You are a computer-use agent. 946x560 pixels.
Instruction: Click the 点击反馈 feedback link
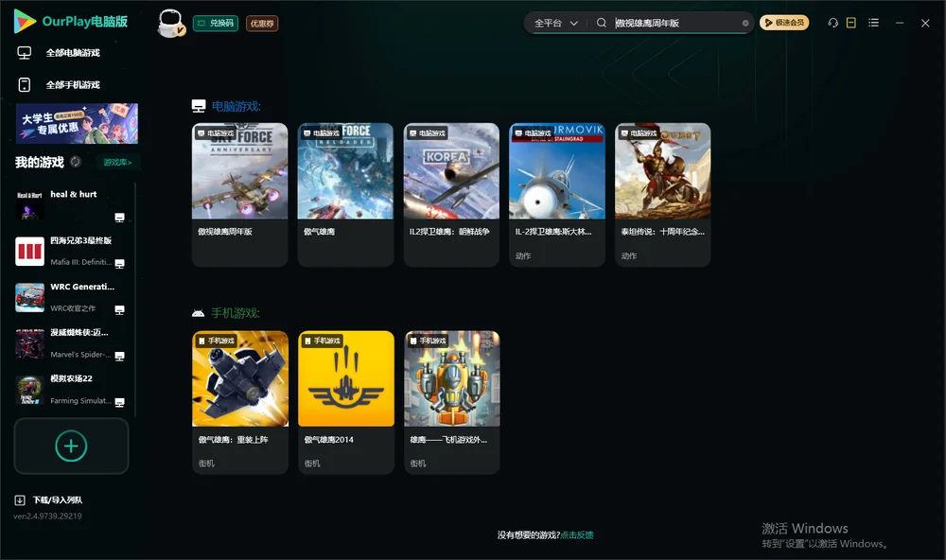[x=577, y=535]
